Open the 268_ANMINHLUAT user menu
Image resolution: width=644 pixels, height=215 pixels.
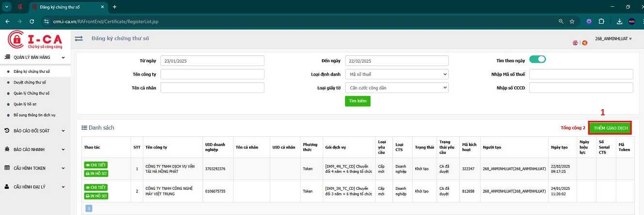[613, 38]
